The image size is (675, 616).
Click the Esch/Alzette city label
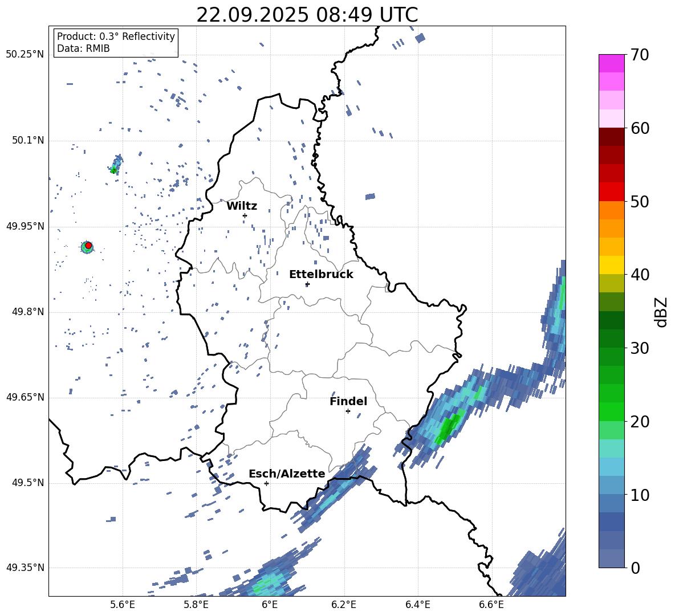point(287,474)
